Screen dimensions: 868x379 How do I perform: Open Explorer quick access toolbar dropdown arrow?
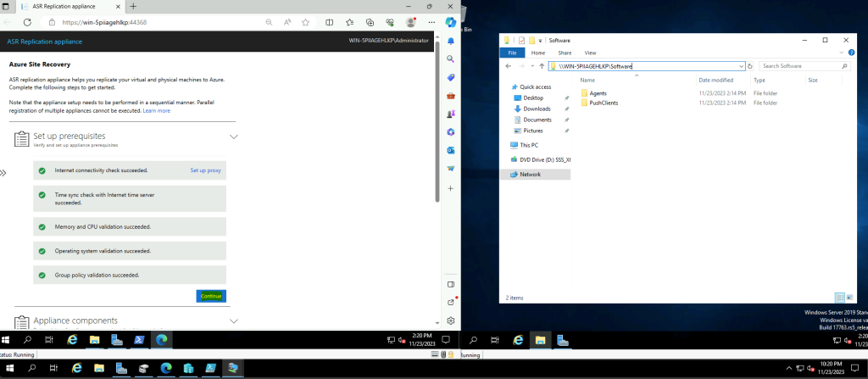pyautogui.click(x=540, y=41)
